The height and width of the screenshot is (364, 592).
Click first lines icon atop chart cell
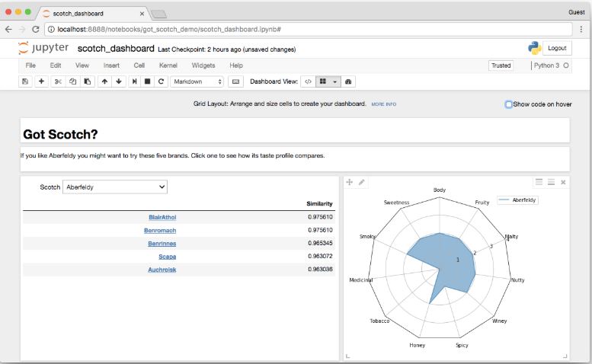(x=539, y=182)
